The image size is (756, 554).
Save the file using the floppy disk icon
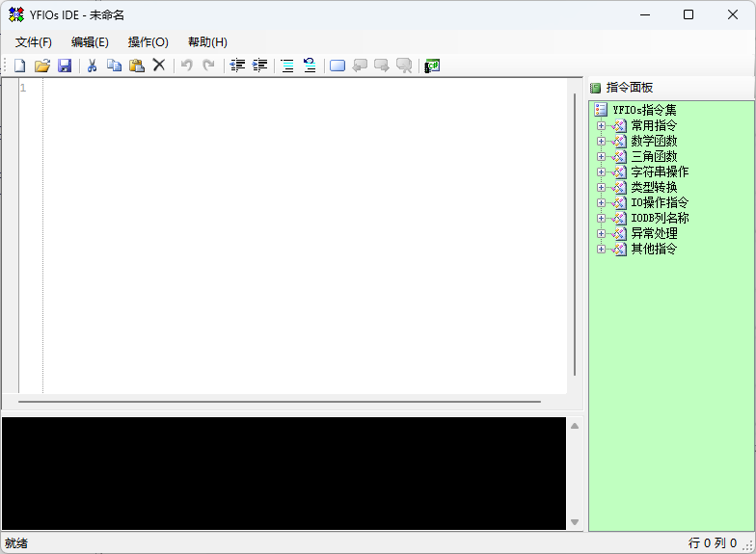[x=65, y=66]
